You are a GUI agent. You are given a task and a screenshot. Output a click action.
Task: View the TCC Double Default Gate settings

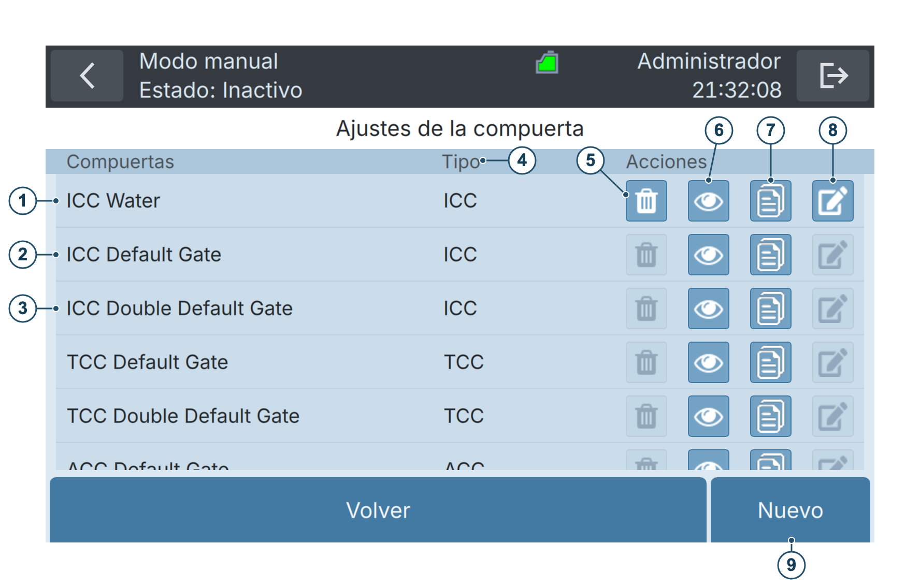(709, 416)
